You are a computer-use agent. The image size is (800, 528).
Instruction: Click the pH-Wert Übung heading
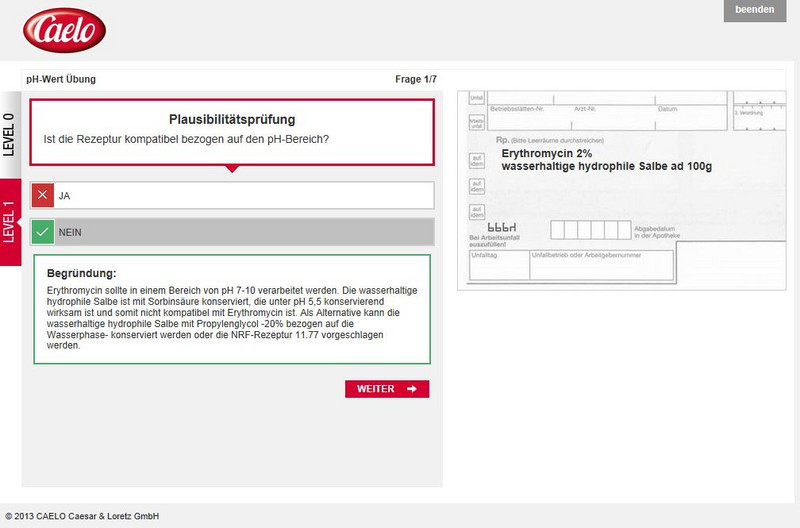click(x=61, y=79)
